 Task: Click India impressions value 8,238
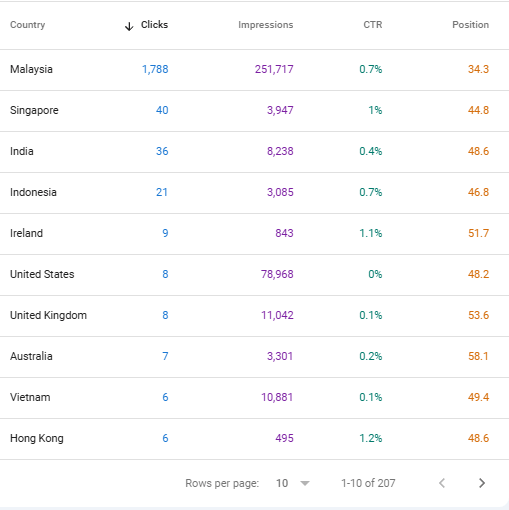280,151
